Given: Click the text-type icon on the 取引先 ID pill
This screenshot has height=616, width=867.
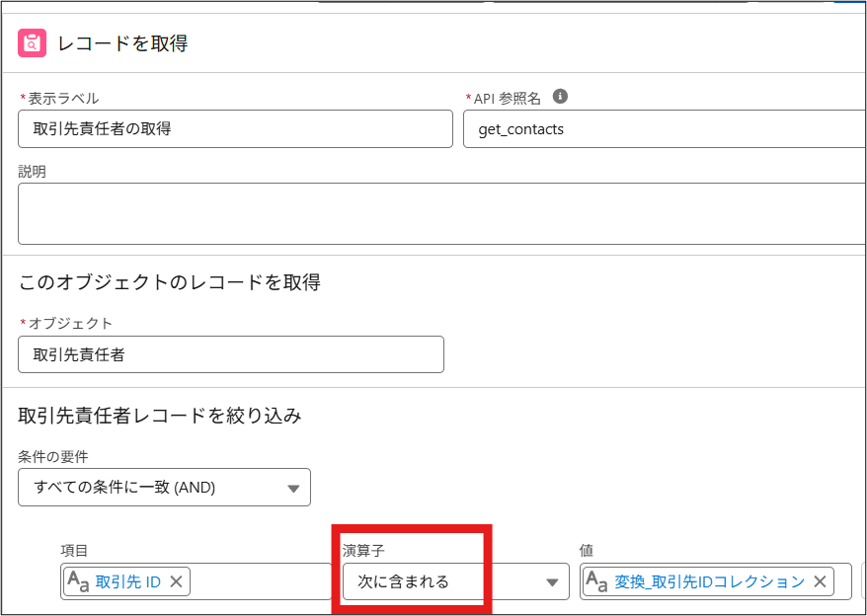Looking at the screenshot, I should click(78, 581).
